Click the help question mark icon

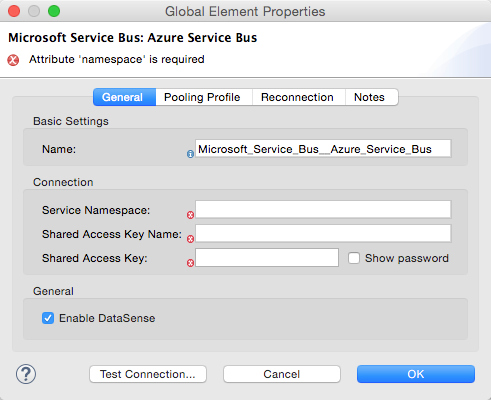pos(26,374)
